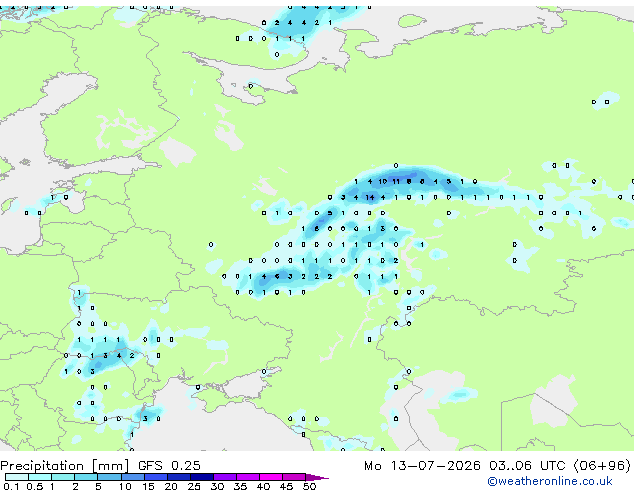Click the "(06+96)" forecast run text
The image size is (634, 490).
click(x=602, y=466)
